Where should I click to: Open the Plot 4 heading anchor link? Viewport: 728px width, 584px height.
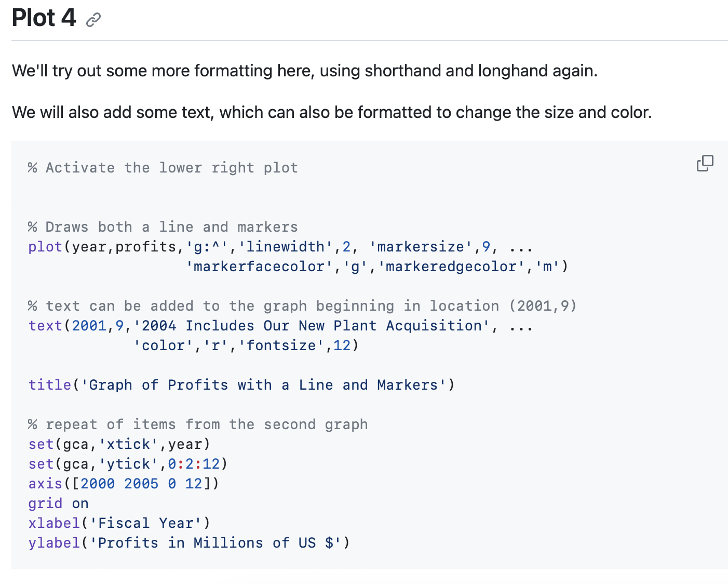pos(93,20)
